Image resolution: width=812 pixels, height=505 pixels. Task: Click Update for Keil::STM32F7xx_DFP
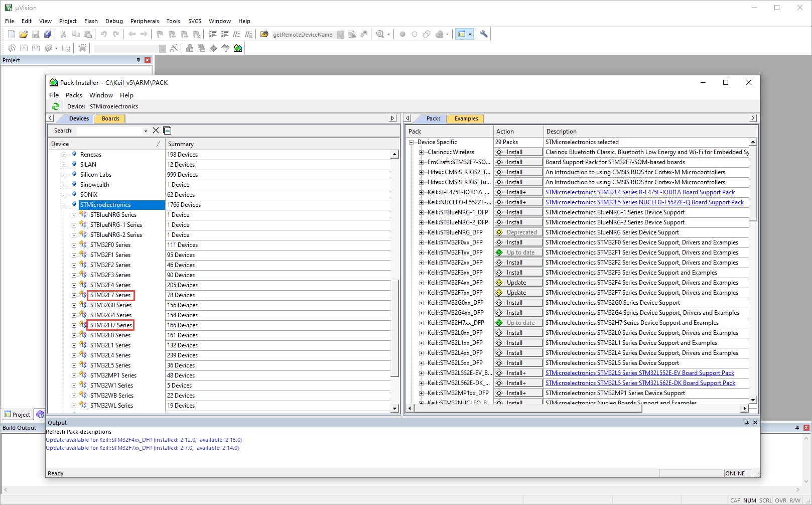coord(518,293)
